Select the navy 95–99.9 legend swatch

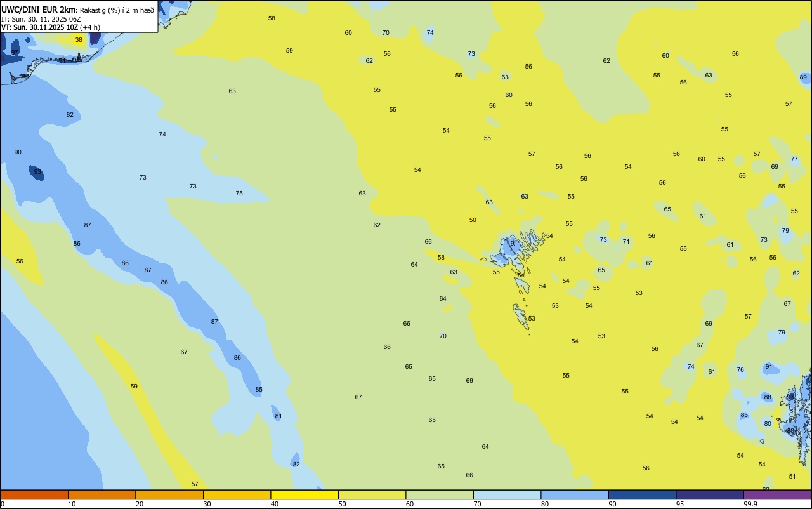tap(710, 494)
